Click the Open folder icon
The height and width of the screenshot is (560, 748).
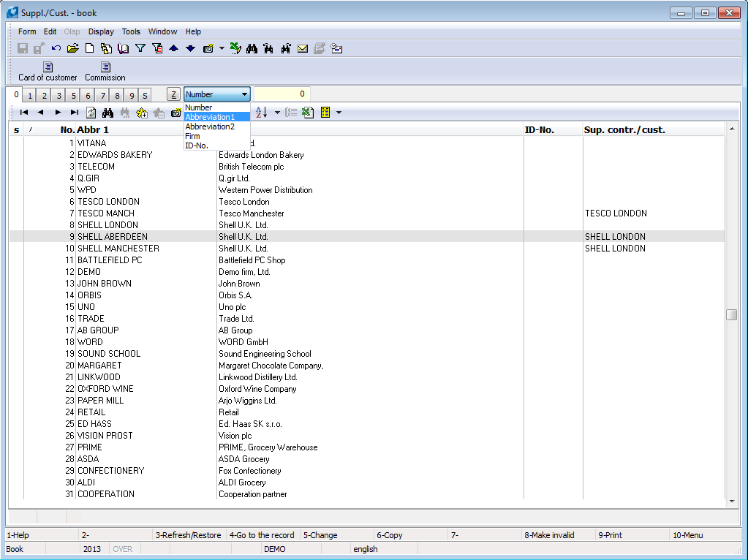click(x=72, y=48)
